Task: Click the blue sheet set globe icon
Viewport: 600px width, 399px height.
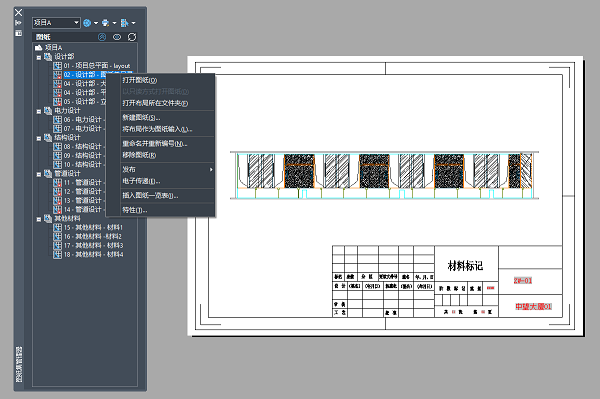Action: (x=87, y=23)
